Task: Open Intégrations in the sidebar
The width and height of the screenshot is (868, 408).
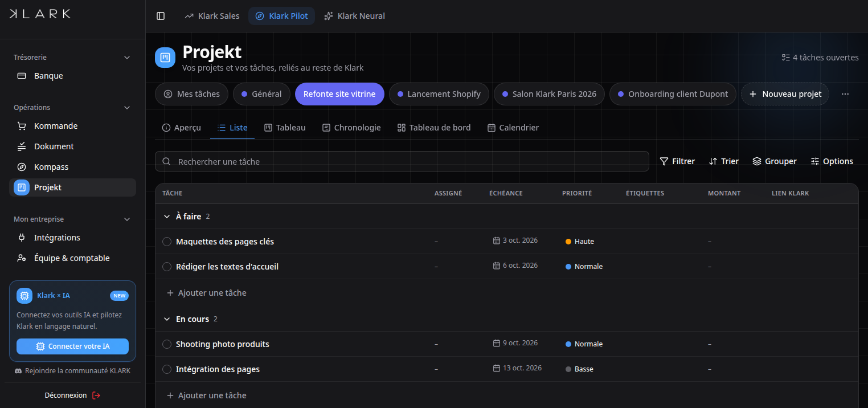Action: click(x=72, y=238)
